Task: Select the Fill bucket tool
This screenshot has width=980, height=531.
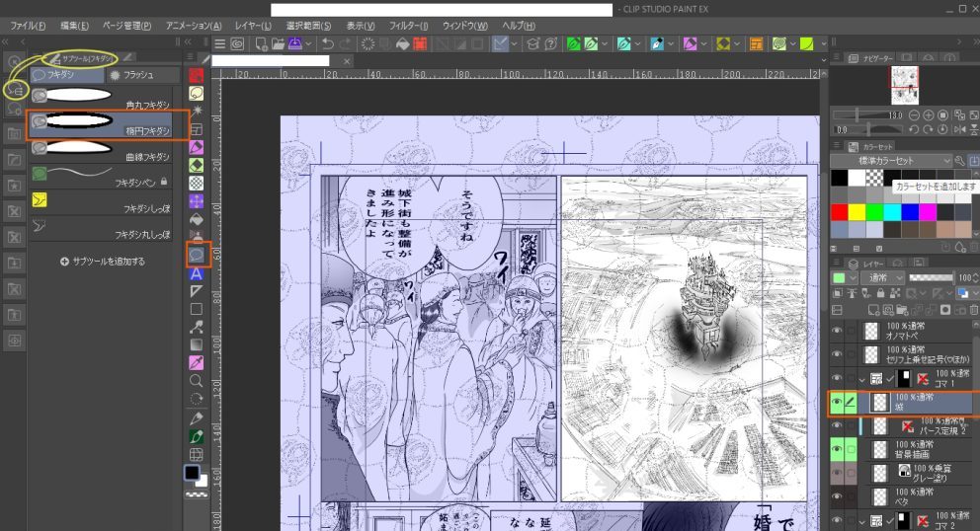Action: [197, 219]
